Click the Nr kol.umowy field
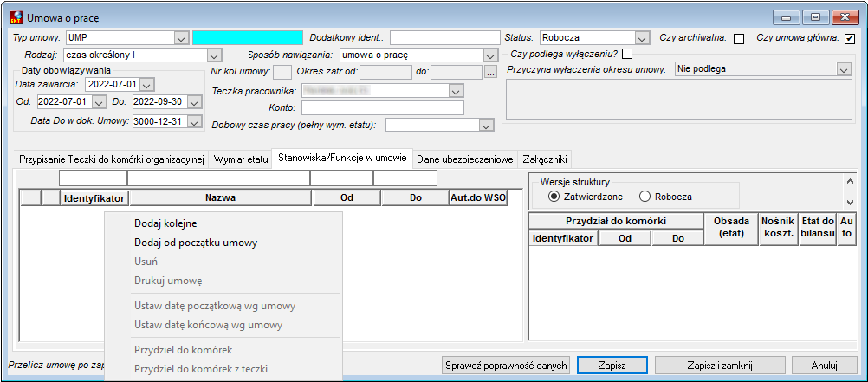The image size is (868, 382). 282,73
